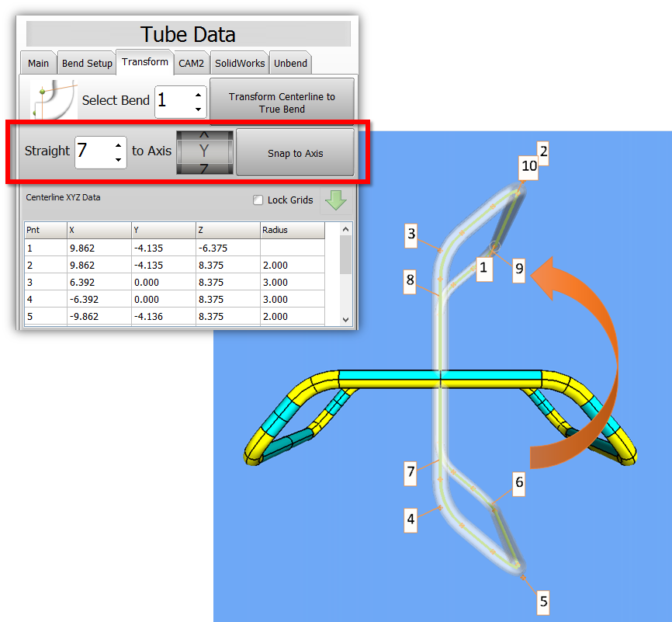Image resolution: width=672 pixels, height=622 pixels.
Task: Open the axis selector showing Y
Action: click(204, 151)
